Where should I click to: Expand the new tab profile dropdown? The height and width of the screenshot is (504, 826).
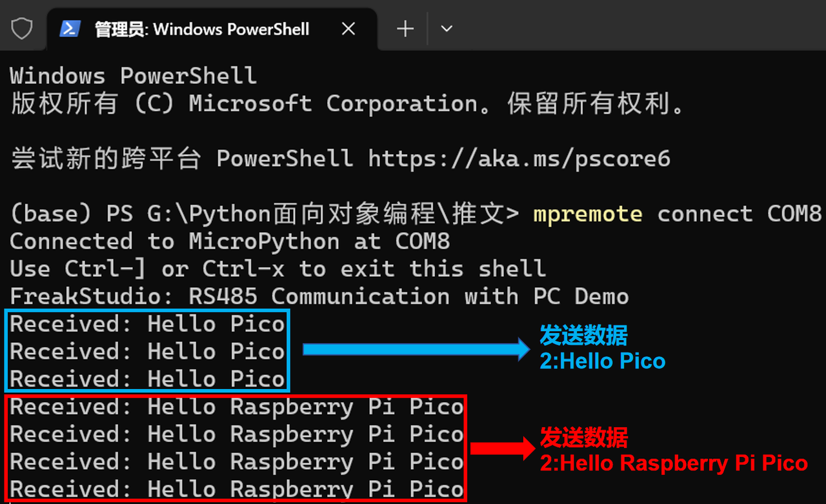point(446,29)
